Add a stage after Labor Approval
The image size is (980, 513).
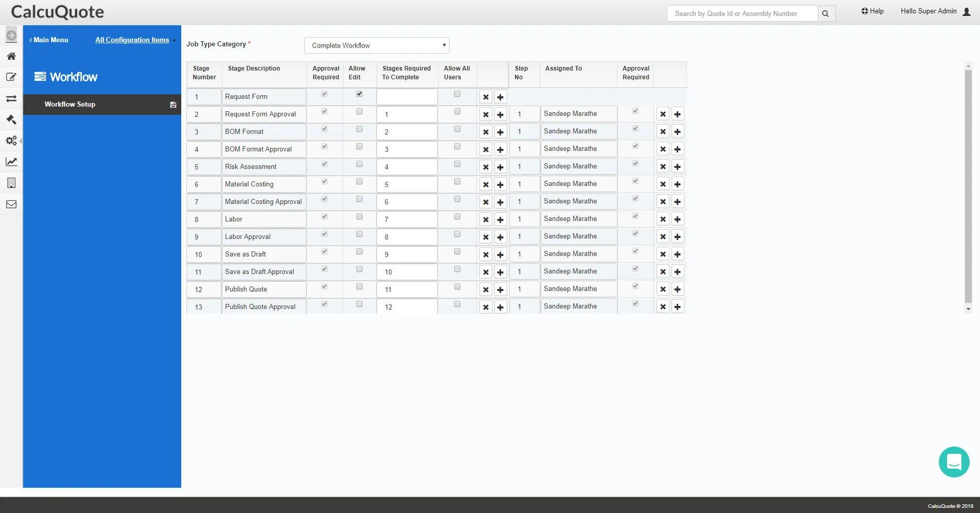500,237
